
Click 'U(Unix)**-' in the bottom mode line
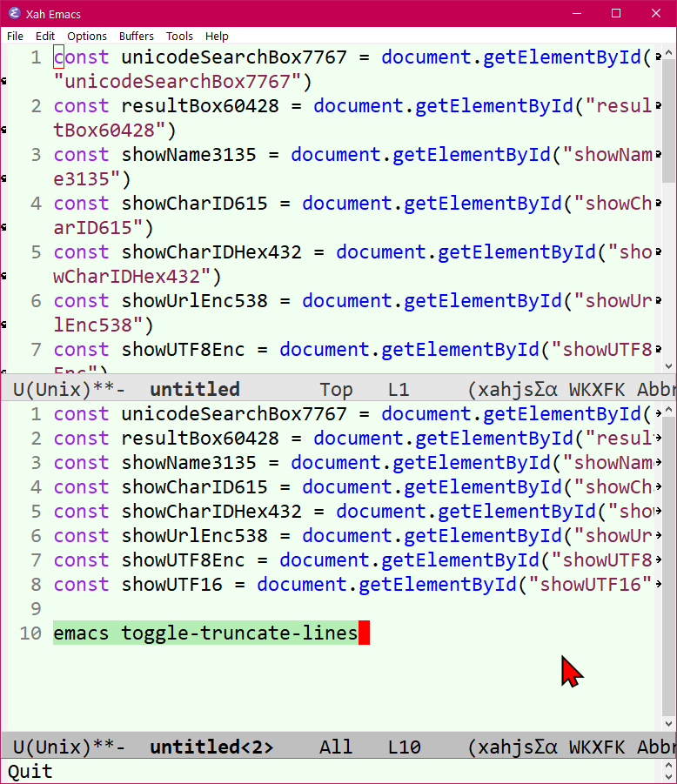[69, 747]
